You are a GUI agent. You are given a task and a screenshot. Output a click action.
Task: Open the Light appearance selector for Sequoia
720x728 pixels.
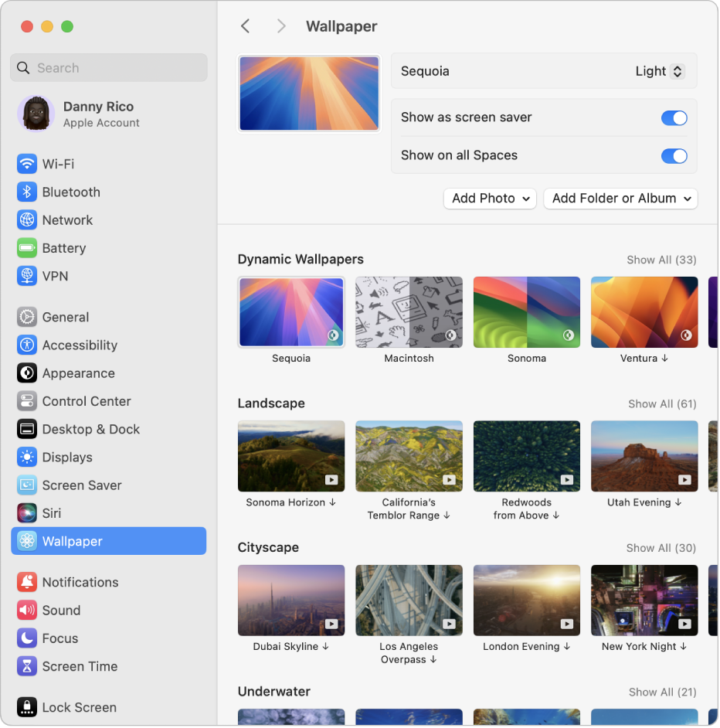click(661, 71)
